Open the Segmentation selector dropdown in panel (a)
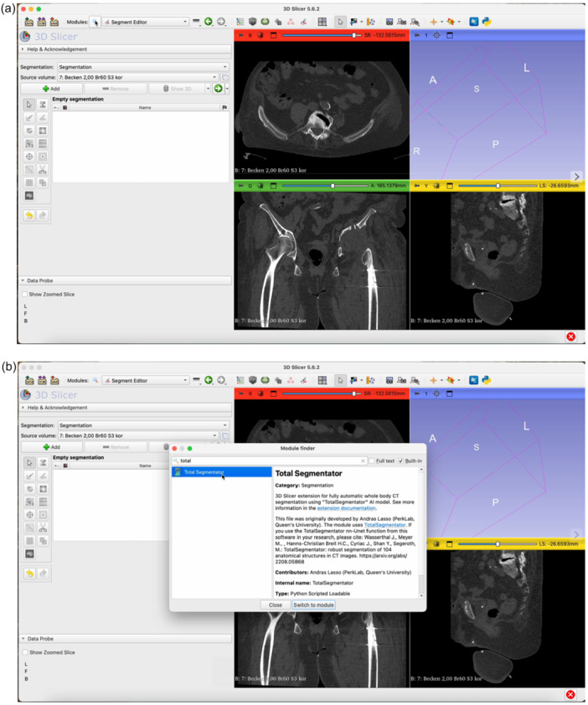The height and width of the screenshot is (705, 588). coord(143,66)
